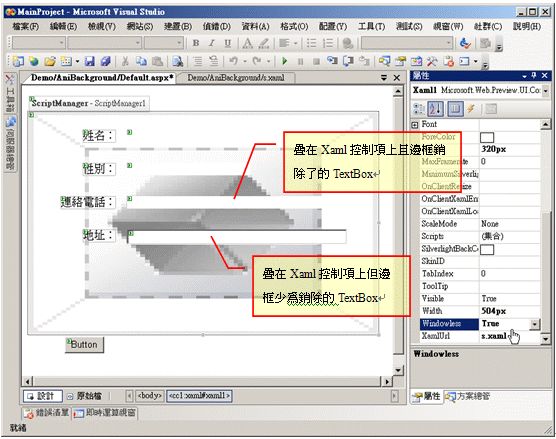
Task: Open the Redo history dropdown arrow
Action: click(268, 61)
